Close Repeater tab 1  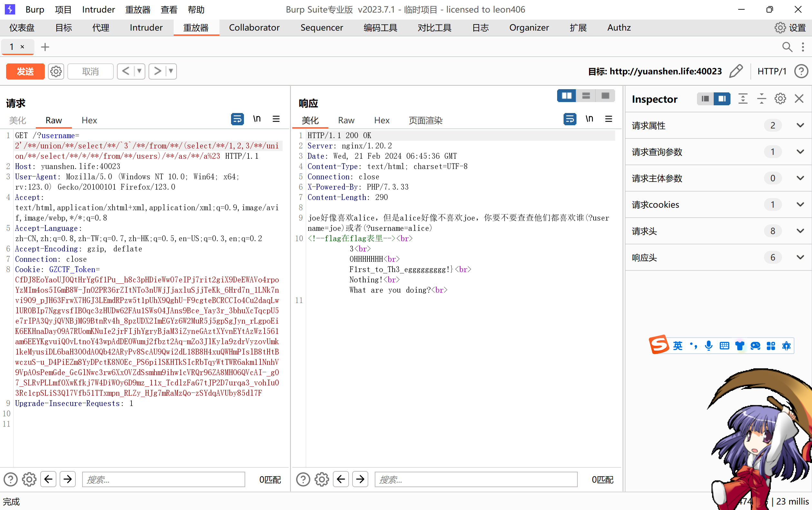(x=22, y=47)
